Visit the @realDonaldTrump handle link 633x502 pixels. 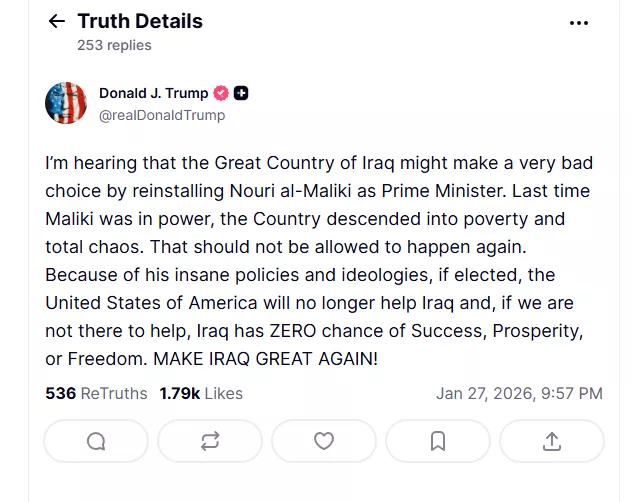pyautogui.click(x=162, y=115)
